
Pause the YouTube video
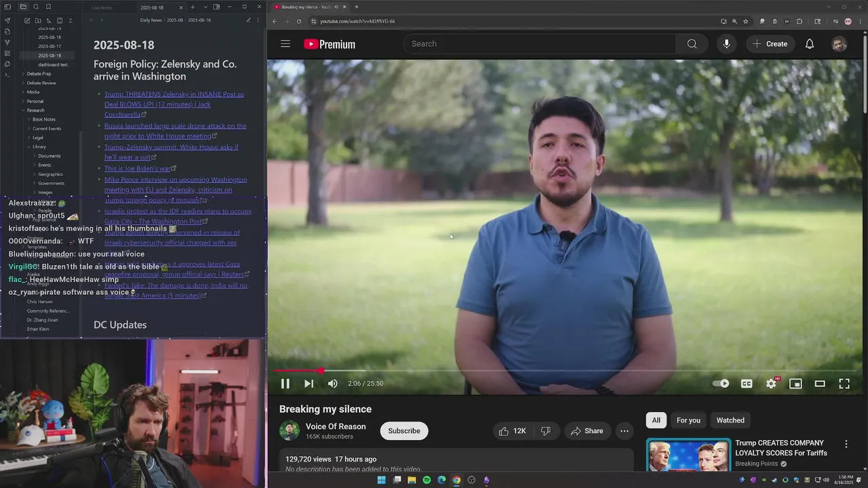click(x=285, y=384)
